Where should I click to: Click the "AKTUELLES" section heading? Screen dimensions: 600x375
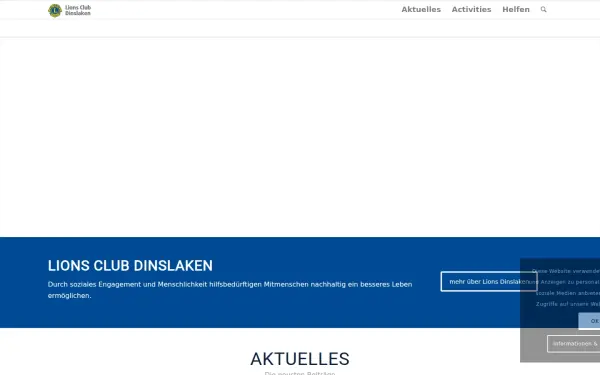[x=300, y=359]
